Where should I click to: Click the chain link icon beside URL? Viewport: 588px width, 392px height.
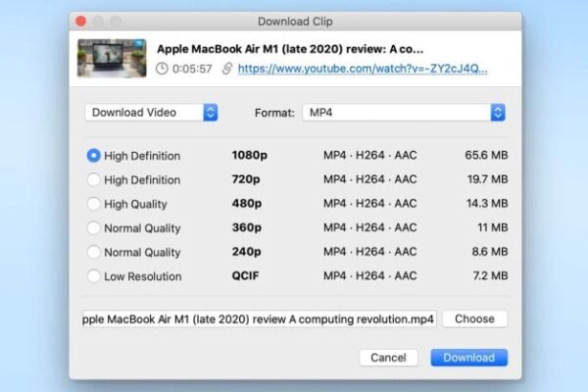tap(227, 69)
